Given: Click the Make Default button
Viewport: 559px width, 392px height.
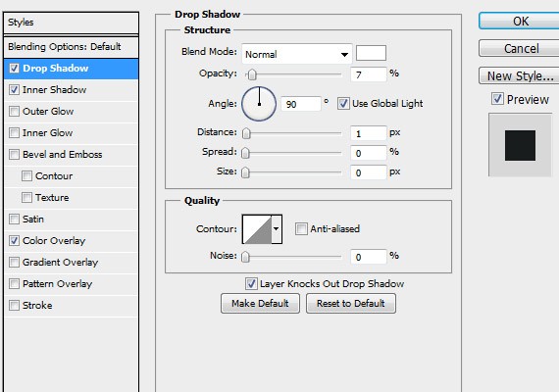Looking at the screenshot, I should click(260, 304).
